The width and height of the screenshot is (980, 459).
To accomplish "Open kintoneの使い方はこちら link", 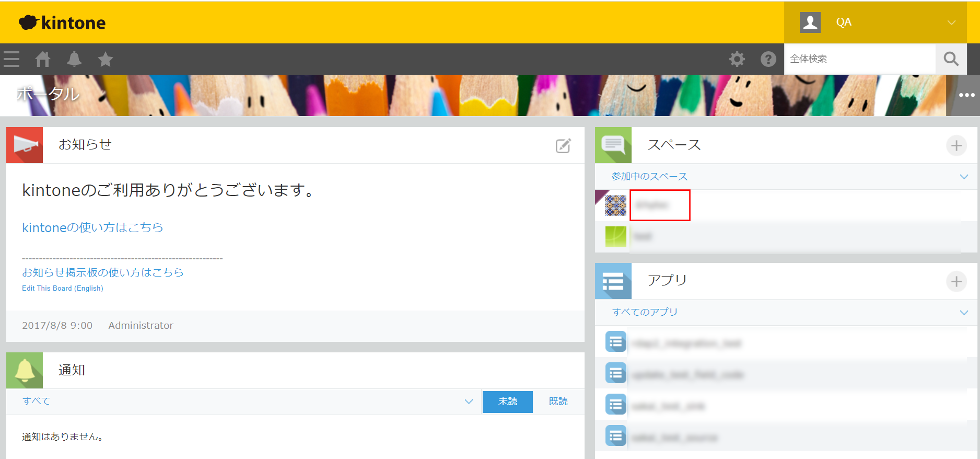I will pyautogui.click(x=92, y=227).
